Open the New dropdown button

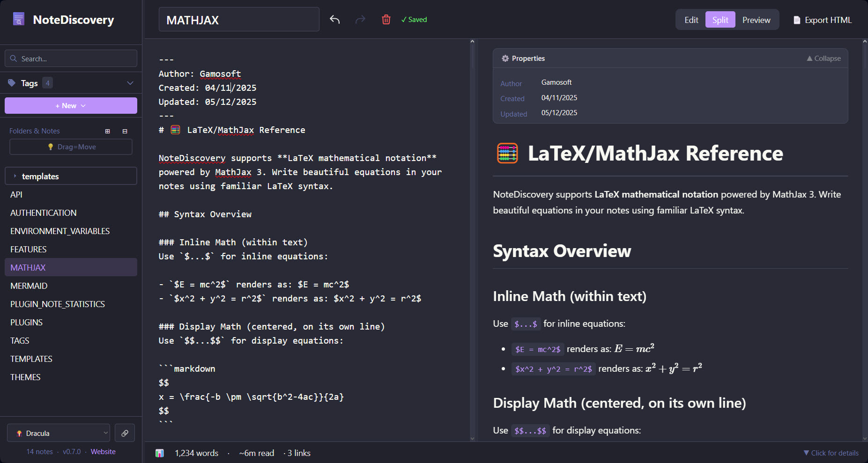pos(71,106)
